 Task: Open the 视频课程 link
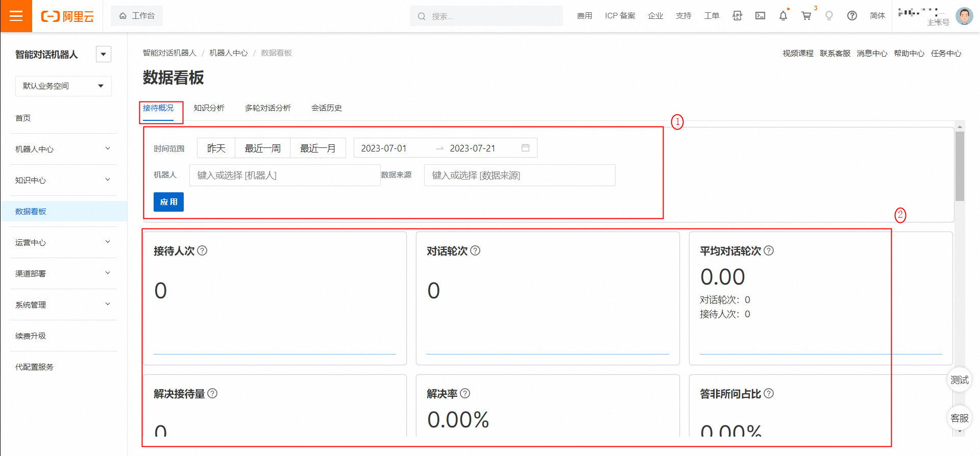tap(798, 54)
